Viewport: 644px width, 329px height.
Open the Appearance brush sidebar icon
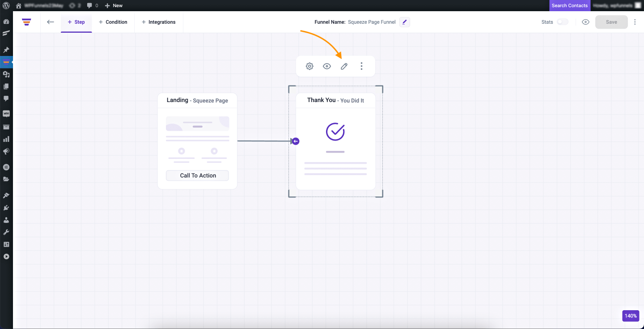[x=6, y=196]
